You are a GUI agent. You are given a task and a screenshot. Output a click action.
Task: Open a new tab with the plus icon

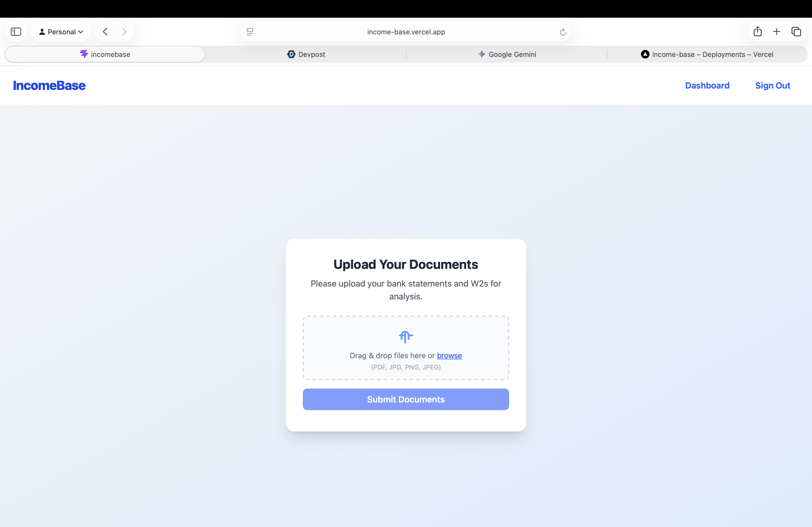777,32
